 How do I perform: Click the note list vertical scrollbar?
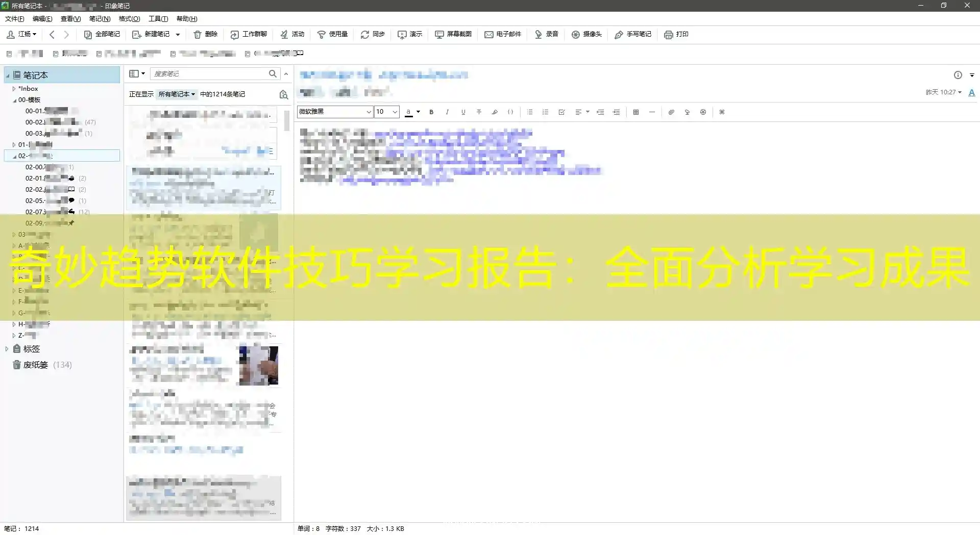(287, 120)
